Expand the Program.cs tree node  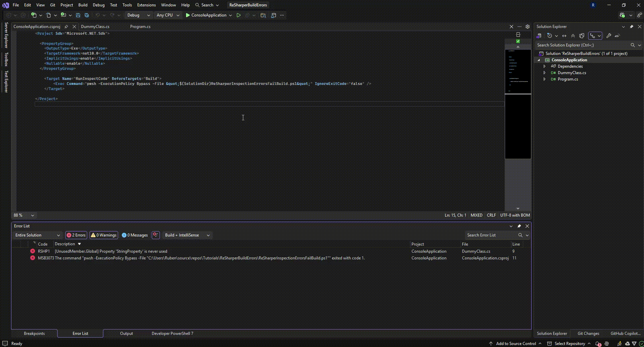[544, 79]
